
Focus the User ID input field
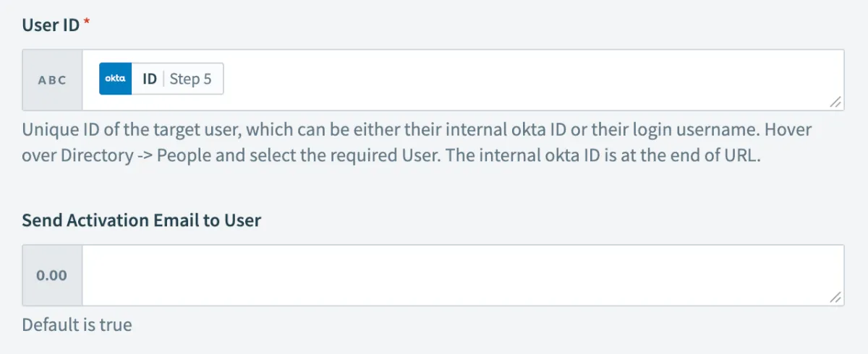click(506, 80)
